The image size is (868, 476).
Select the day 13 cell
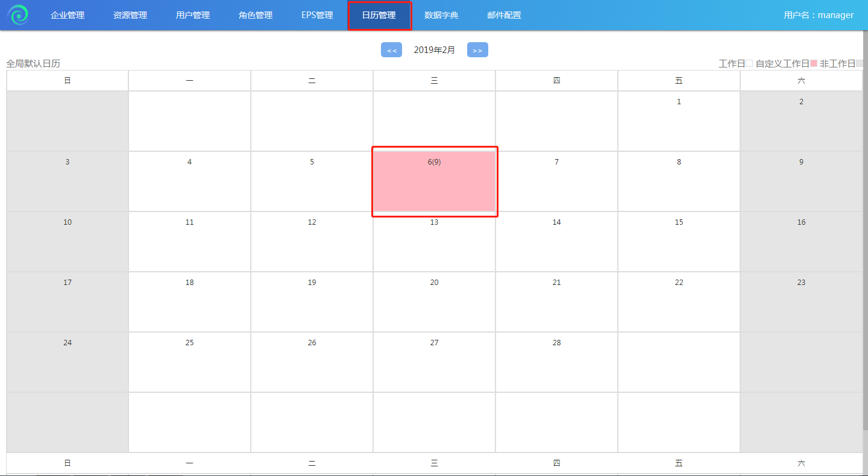click(x=434, y=242)
